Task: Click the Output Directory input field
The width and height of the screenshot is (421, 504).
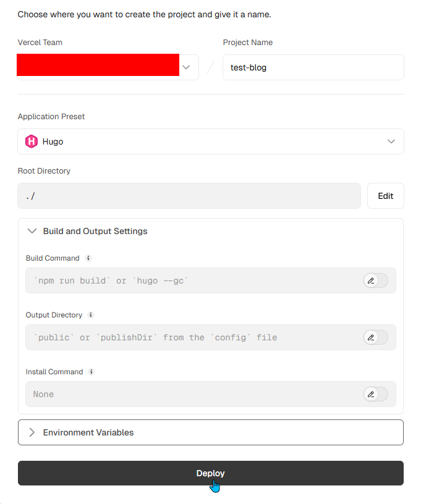Action: coord(211,337)
